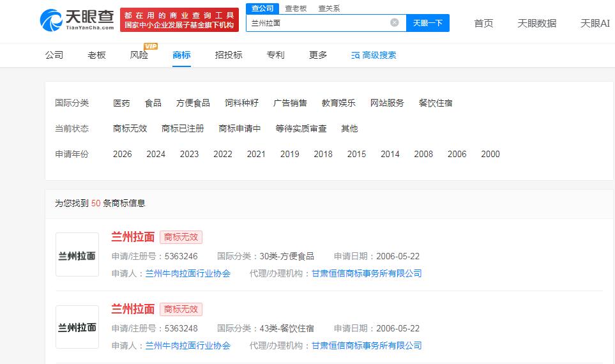Select the text 30类-方便食品
This screenshot has width=615, height=364.
(x=287, y=257)
